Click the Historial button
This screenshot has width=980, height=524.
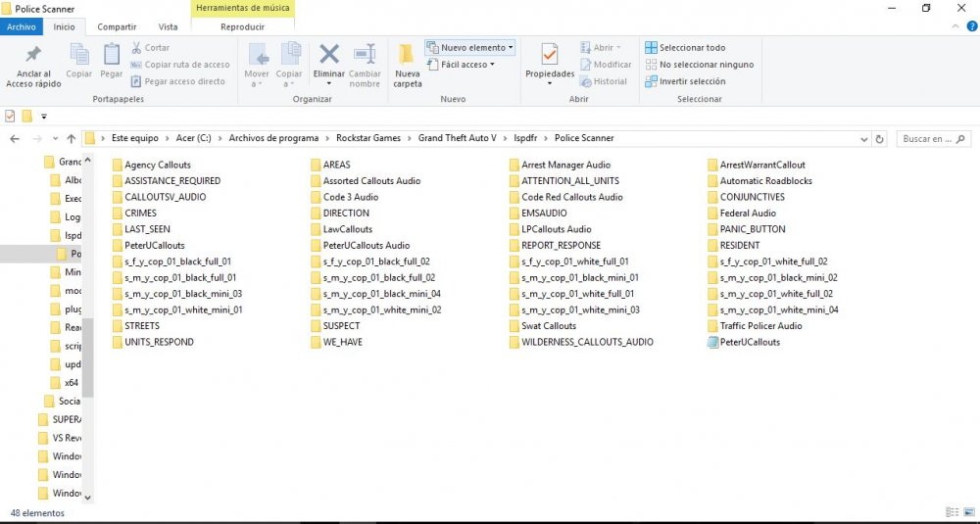coord(603,81)
